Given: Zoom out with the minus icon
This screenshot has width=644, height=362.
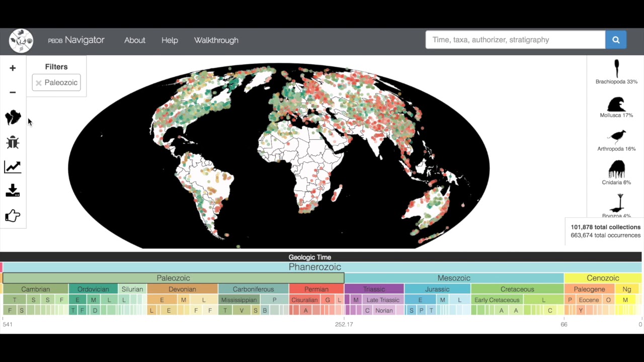Looking at the screenshot, I should 13,93.
